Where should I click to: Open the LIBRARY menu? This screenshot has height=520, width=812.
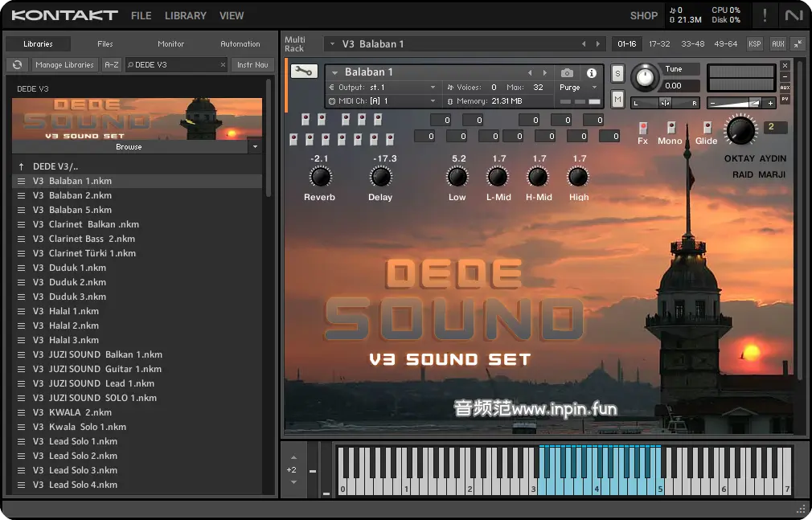(x=185, y=15)
